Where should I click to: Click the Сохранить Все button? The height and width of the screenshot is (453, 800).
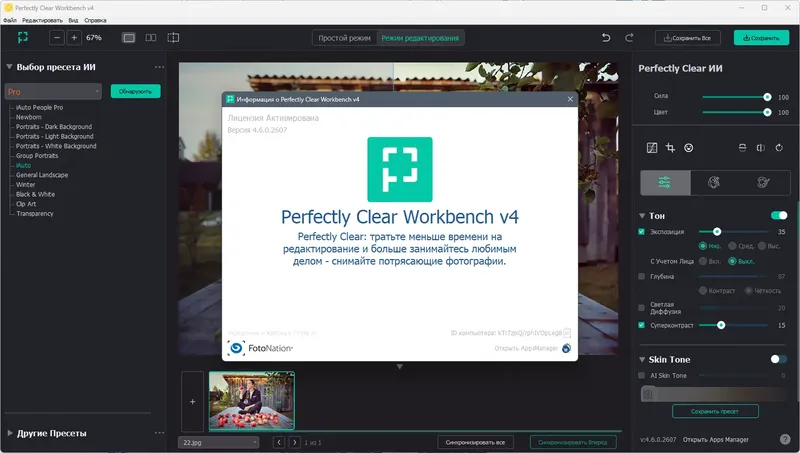pyautogui.click(x=688, y=38)
